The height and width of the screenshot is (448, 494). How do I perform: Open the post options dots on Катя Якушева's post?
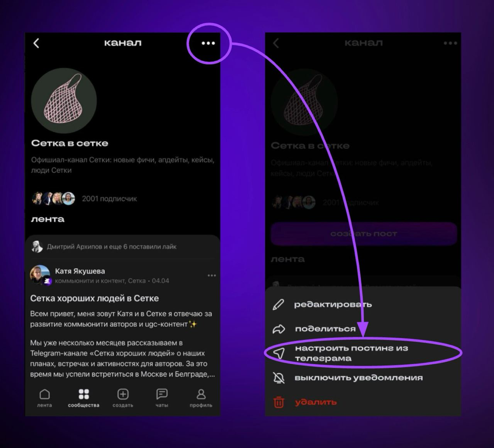tap(212, 276)
